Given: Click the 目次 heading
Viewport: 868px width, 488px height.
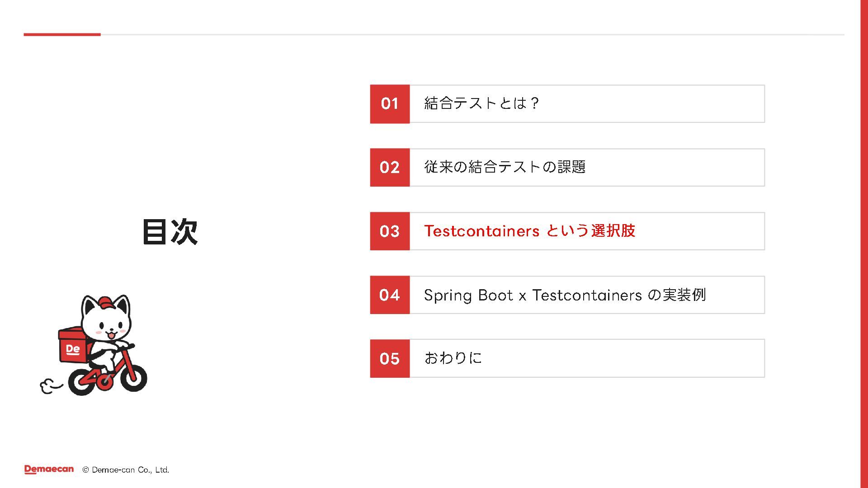Looking at the screenshot, I should (x=170, y=232).
